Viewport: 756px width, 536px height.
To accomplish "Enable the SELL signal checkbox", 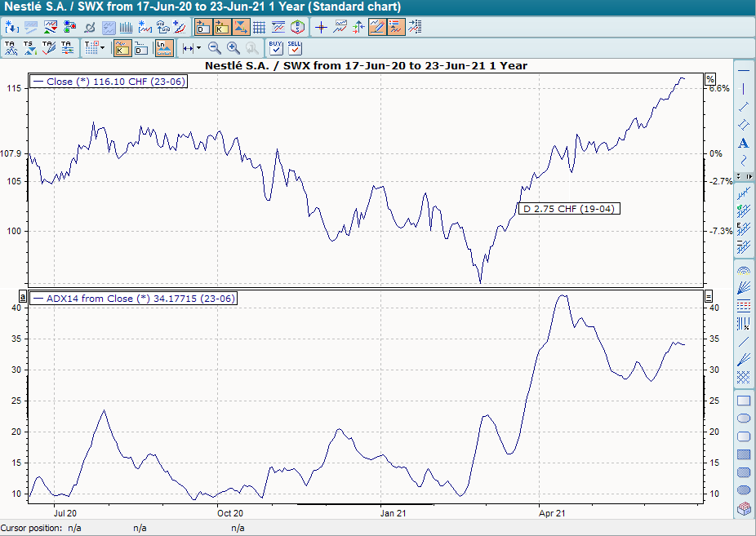I will point(295,48).
